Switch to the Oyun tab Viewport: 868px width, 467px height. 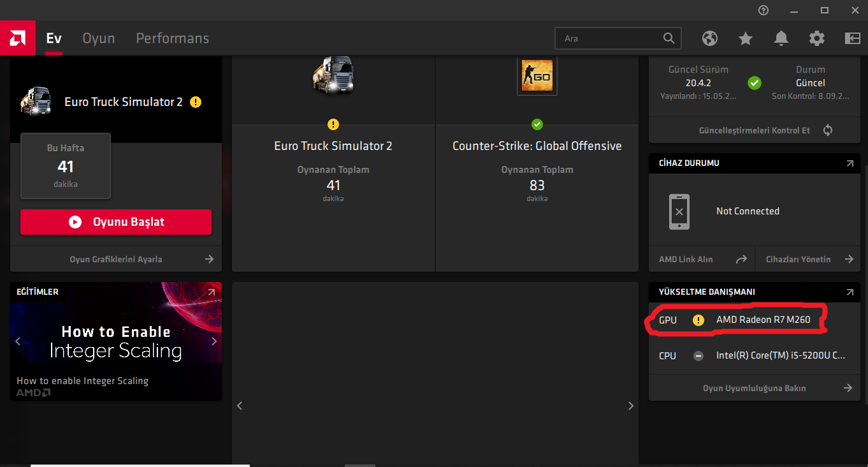pos(99,38)
